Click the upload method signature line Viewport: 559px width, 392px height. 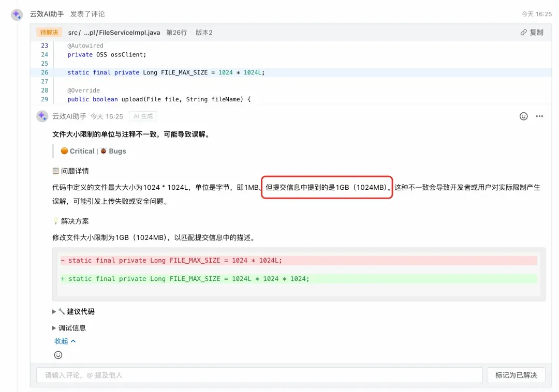tap(159, 99)
